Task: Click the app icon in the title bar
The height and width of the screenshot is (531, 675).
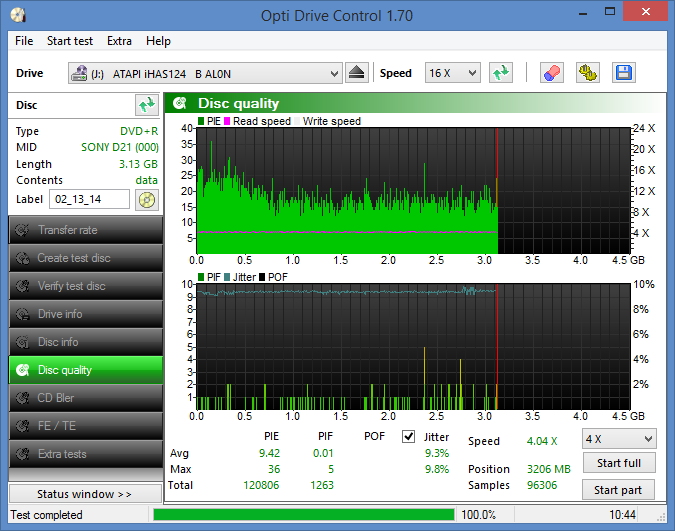Action: point(19,16)
